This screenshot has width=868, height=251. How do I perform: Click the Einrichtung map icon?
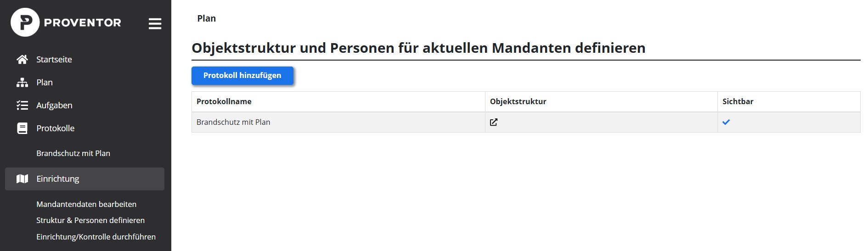[22, 179]
